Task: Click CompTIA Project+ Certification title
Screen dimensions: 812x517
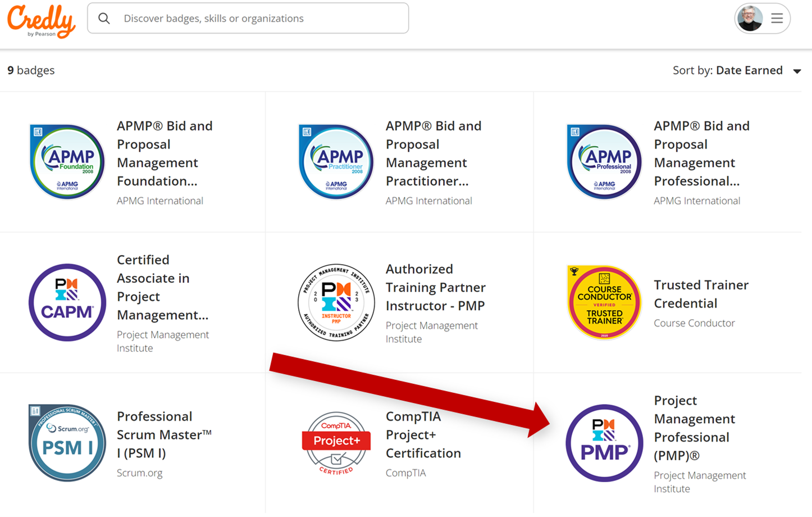Action: 423,434
